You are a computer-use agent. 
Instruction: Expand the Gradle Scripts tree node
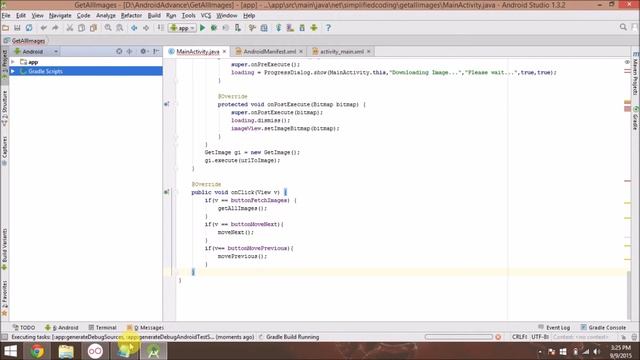pos(13,71)
